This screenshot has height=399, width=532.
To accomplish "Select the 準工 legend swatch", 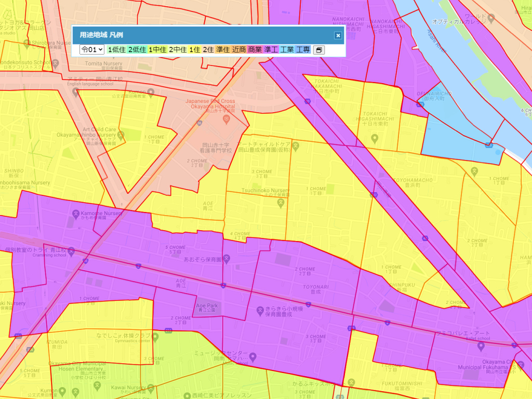I will tap(271, 50).
